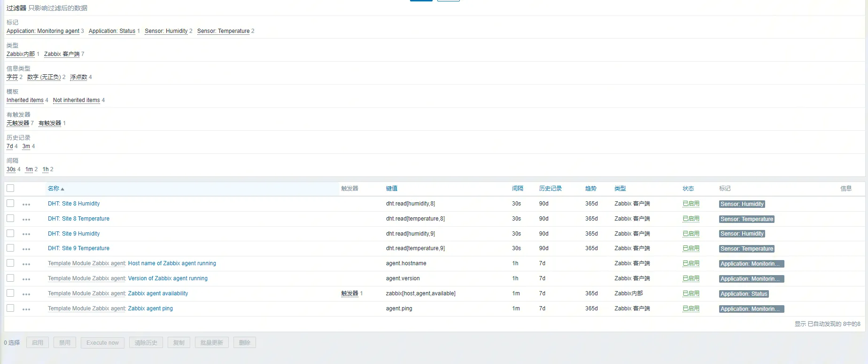Screen dimensions: 868x364
Task: Open the three-dot menu for Version of Zabbix agent running
Action: [x=26, y=279]
